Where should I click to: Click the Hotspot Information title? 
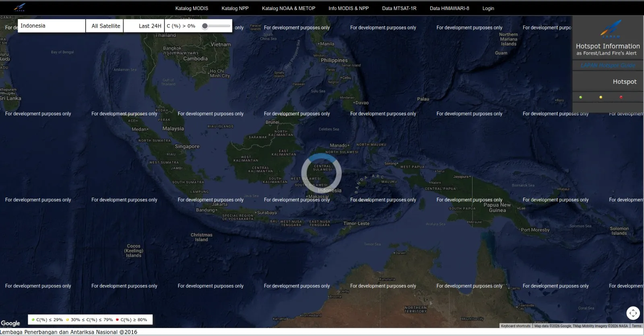click(608, 46)
